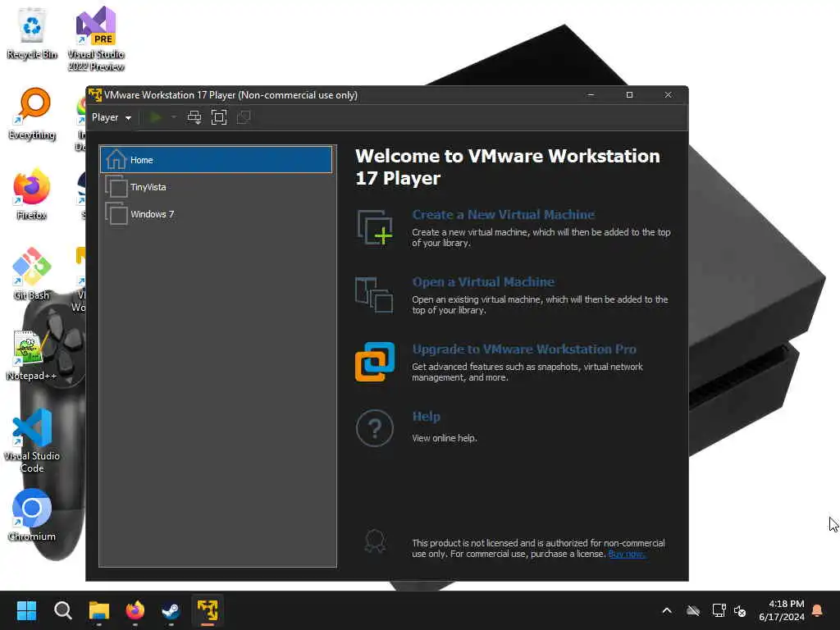Open the Player dropdown menu
Image resolution: width=840 pixels, height=630 pixels.
click(x=112, y=117)
